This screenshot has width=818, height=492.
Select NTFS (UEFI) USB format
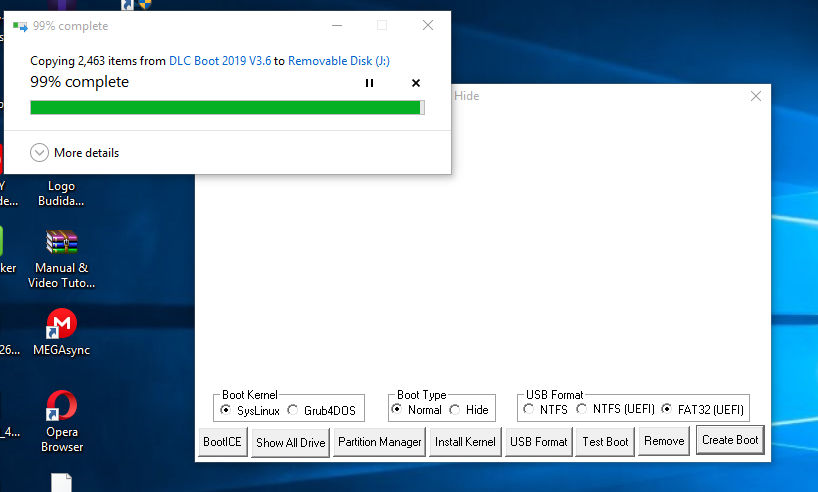point(616,409)
